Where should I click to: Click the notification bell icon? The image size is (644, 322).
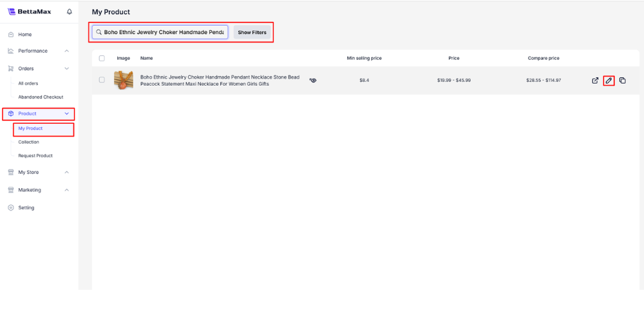tap(70, 12)
